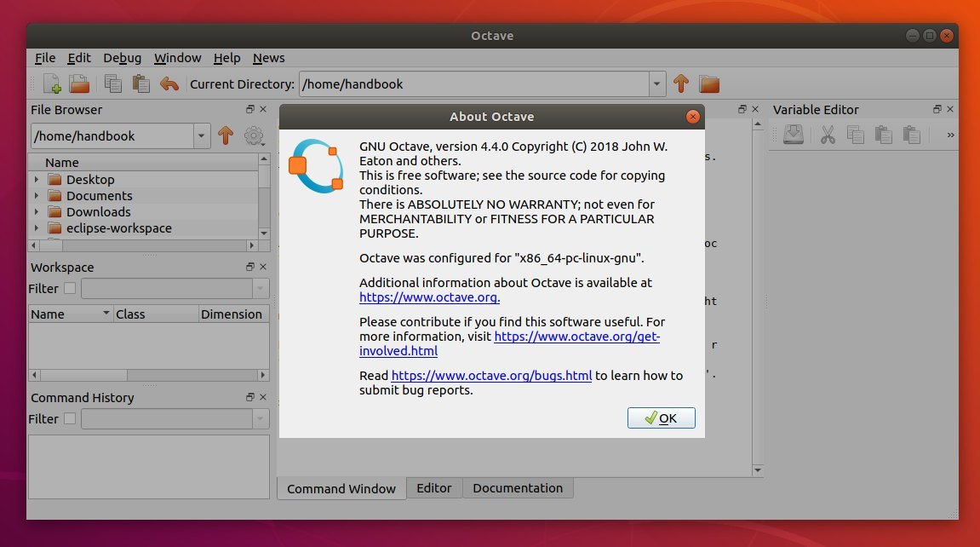The image size is (980, 547).
Task: Enable the Command History Filter checkbox
Action: pyautogui.click(x=69, y=419)
